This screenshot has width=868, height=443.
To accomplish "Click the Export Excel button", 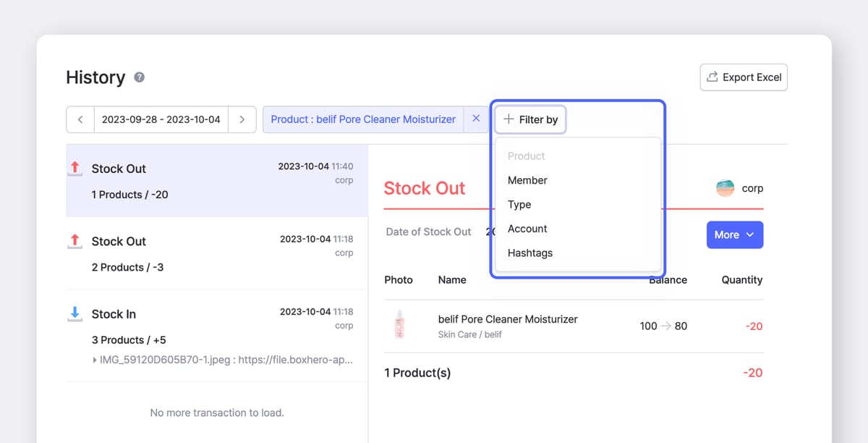I will point(744,77).
